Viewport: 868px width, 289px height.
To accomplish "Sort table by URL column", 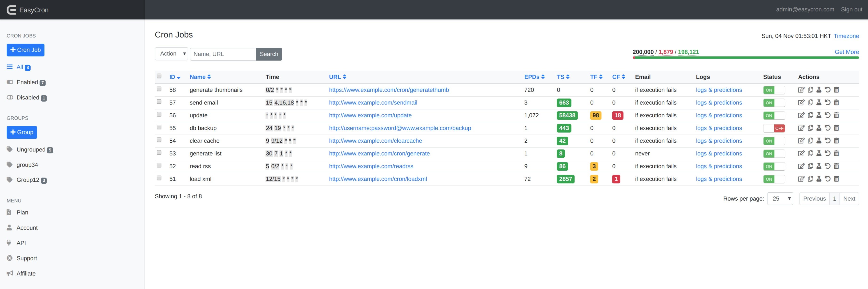I will pyautogui.click(x=338, y=77).
